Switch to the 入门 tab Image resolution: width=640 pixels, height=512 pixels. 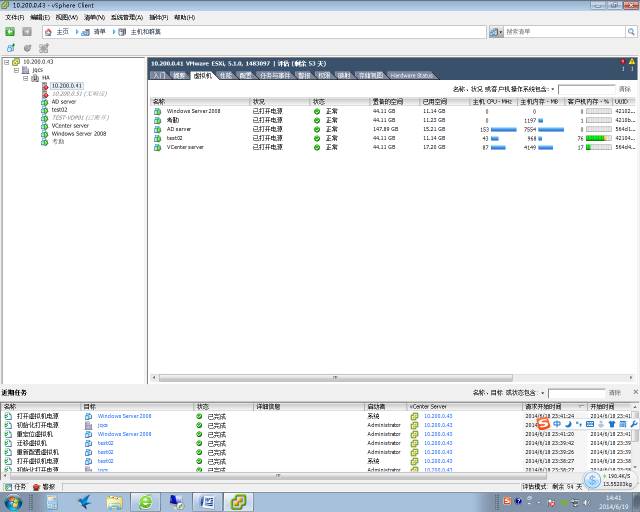(160, 76)
